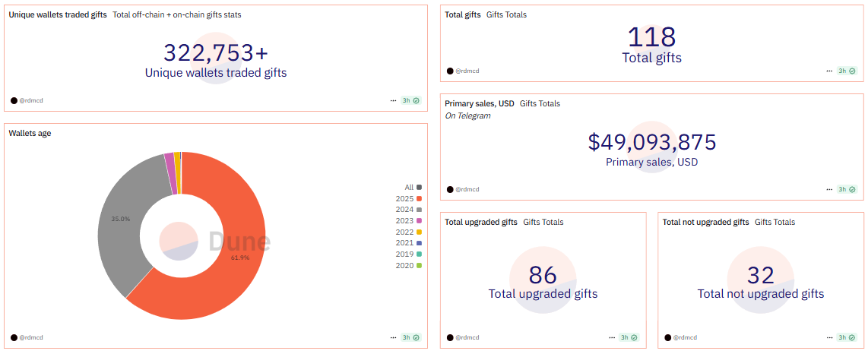Open ellipsis menu on Total not upgraded gifts
The image size is (868, 354).
(x=829, y=337)
